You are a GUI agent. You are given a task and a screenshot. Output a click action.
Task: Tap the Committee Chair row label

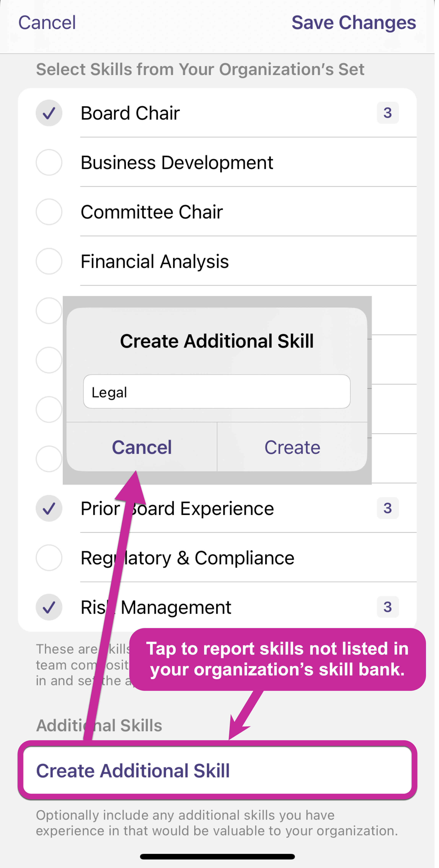tap(152, 212)
